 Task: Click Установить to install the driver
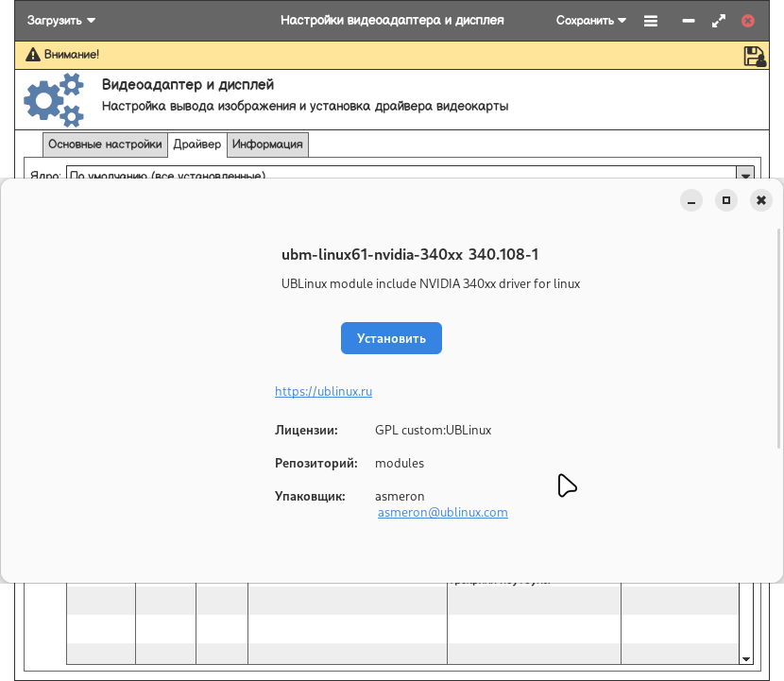pos(391,338)
